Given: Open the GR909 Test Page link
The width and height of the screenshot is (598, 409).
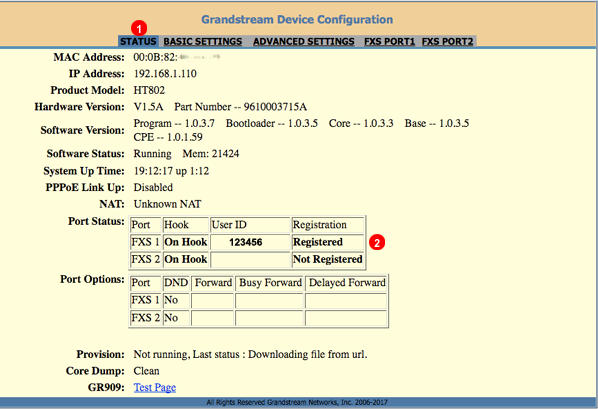Looking at the screenshot, I should click(x=154, y=387).
